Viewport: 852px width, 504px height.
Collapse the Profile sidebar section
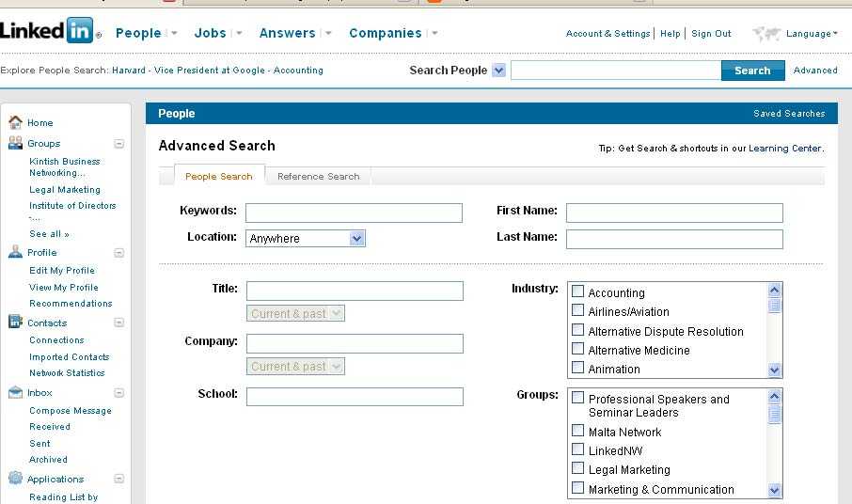(x=119, y=253)
